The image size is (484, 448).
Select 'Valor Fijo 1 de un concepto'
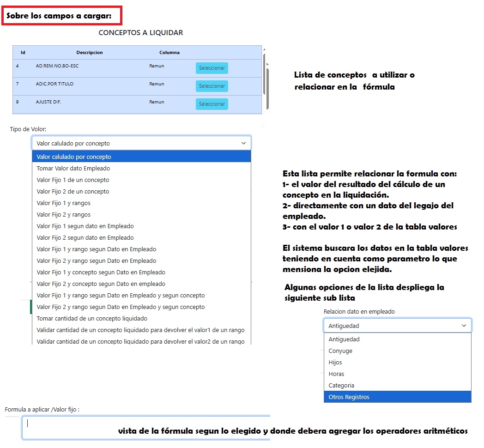tap(141, 180)
